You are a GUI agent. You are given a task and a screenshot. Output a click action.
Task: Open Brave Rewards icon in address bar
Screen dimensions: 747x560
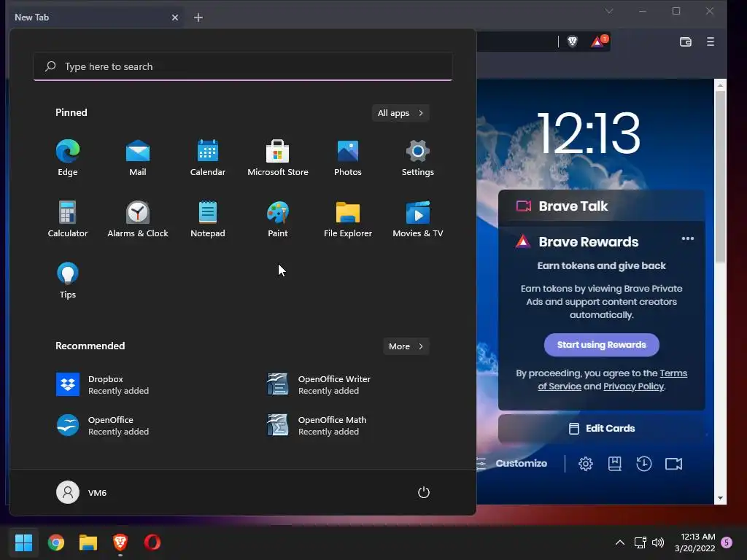pyautogui.click(x=598, y=42)
